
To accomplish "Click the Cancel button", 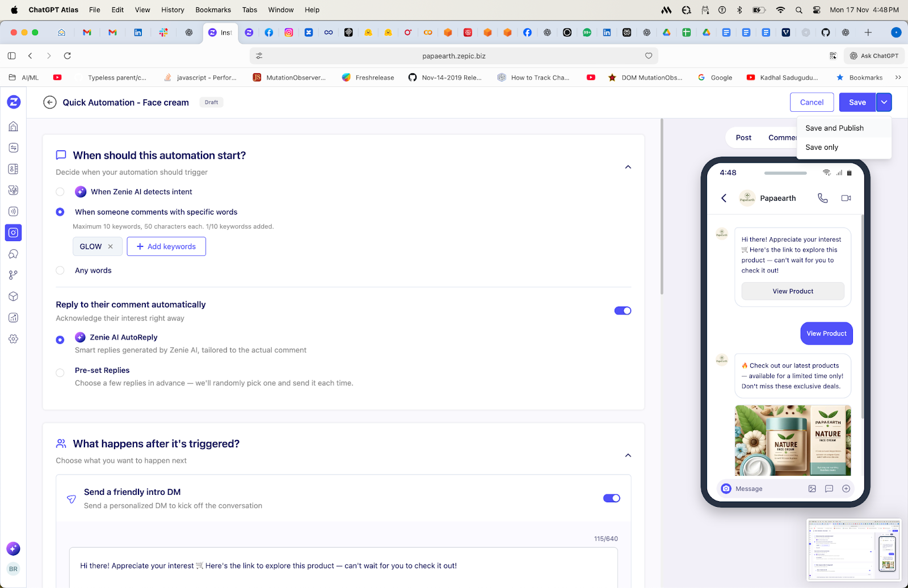I will [812, 102].
